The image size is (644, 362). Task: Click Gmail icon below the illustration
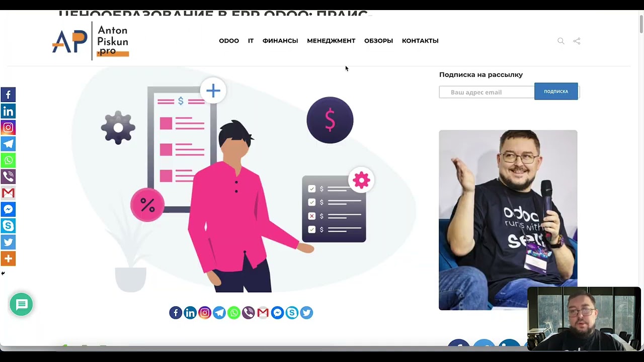263,313
